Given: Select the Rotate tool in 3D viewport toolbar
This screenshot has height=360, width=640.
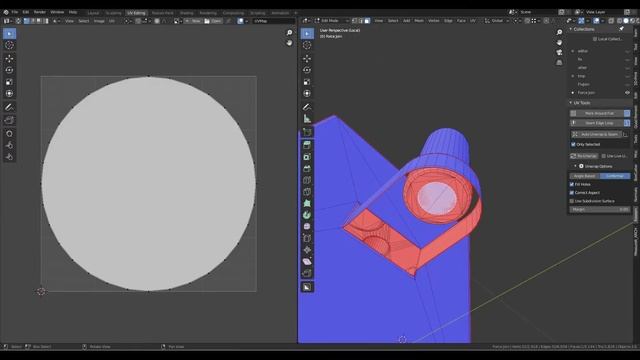Looking at the screenshot, I should (307, 70).
